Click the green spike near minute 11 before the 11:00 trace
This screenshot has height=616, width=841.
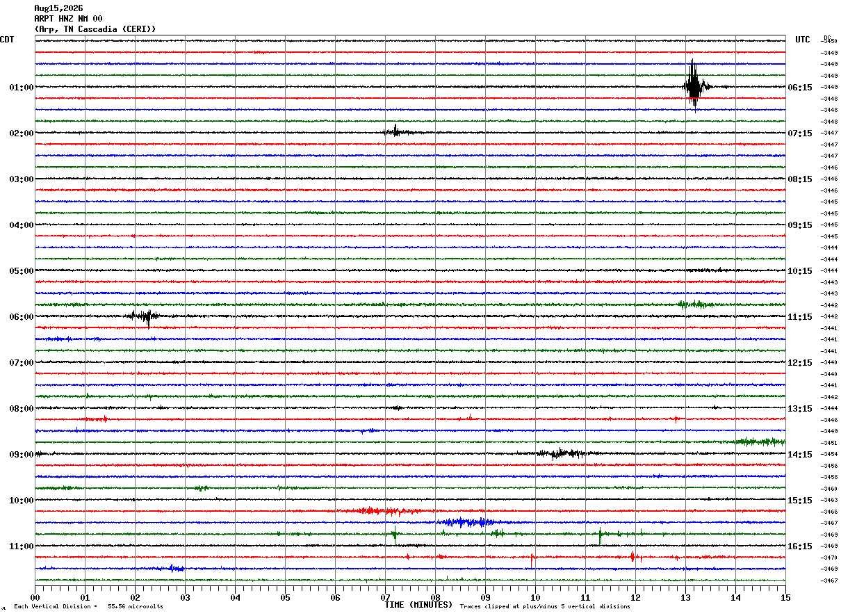[600, 535]
